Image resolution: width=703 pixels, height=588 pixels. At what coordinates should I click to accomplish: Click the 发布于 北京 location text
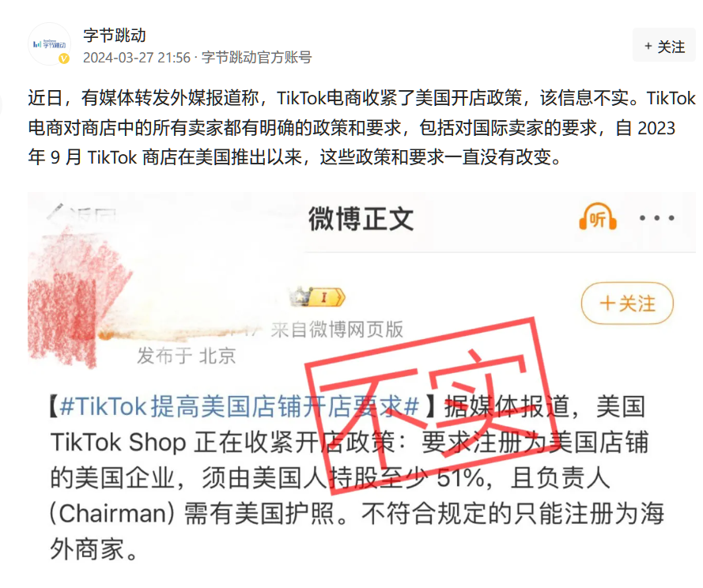pos(186,356)
